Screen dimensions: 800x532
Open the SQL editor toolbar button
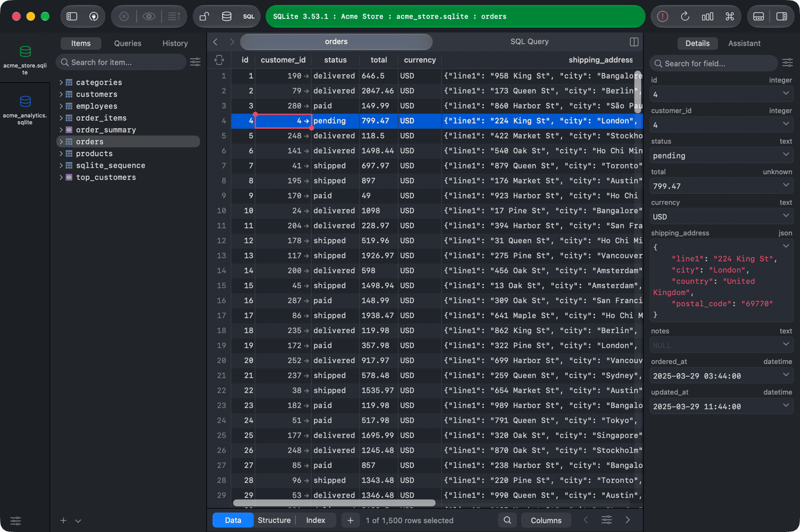click(249, 16)
